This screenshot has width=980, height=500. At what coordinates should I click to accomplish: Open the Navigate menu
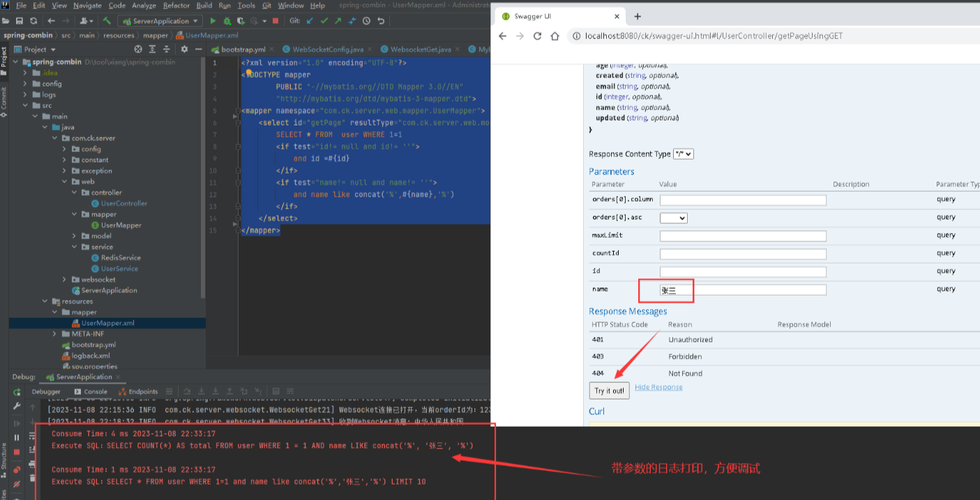coord(87,6)
